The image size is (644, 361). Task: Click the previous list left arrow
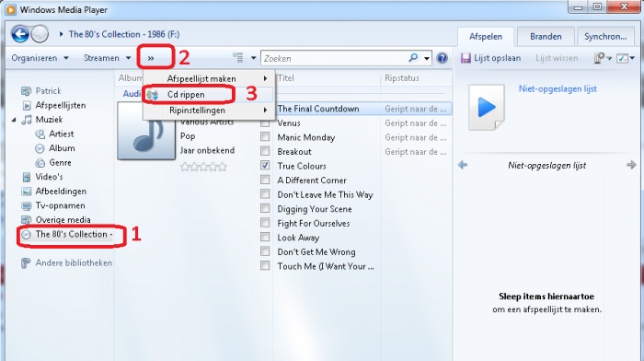pos(463,165)
